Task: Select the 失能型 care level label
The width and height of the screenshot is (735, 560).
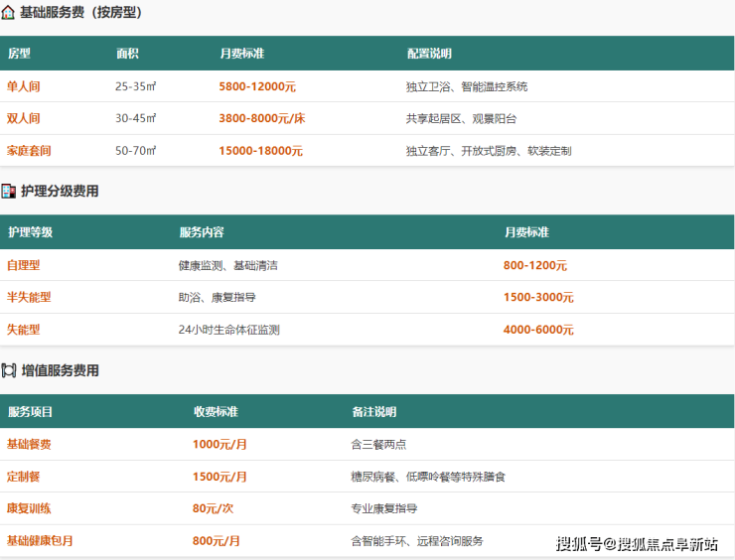Action: [24, 330]
